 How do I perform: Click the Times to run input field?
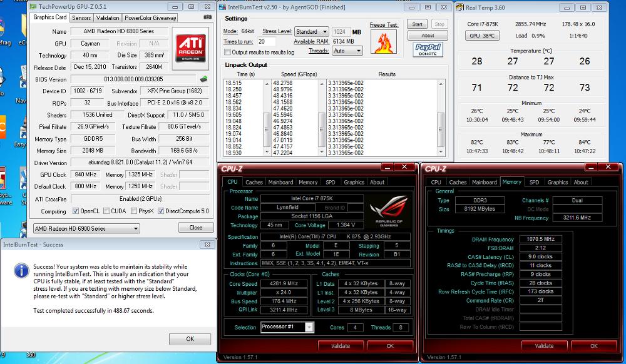[266, 41]
